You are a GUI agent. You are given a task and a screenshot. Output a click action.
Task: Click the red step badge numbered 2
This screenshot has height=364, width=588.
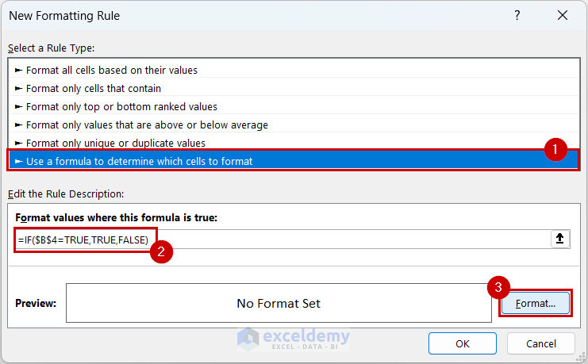(x=161, y=254)
